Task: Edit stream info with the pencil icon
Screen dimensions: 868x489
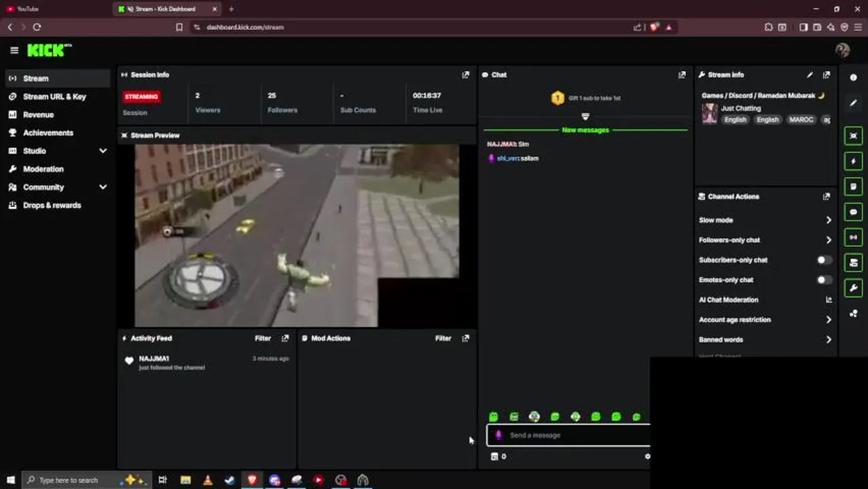Action: click(810, 75)
